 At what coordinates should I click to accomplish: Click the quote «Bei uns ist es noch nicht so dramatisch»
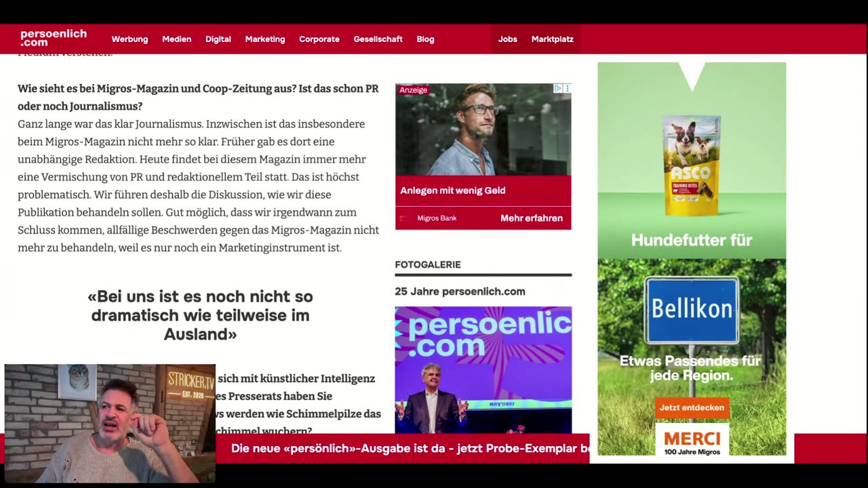(x=200, y=315)
